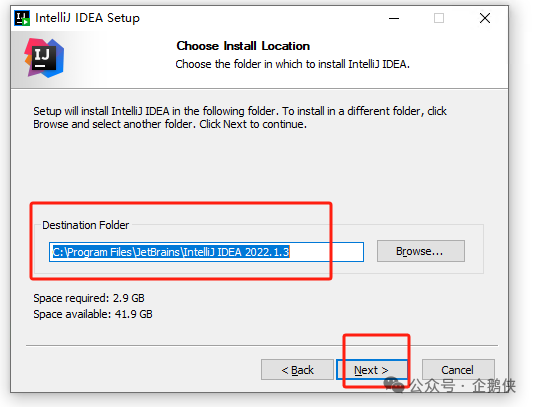The image size is (533, 407).
Task: Minimize the IntelliJ IDEA Setup window
Action: click(394, 18)
